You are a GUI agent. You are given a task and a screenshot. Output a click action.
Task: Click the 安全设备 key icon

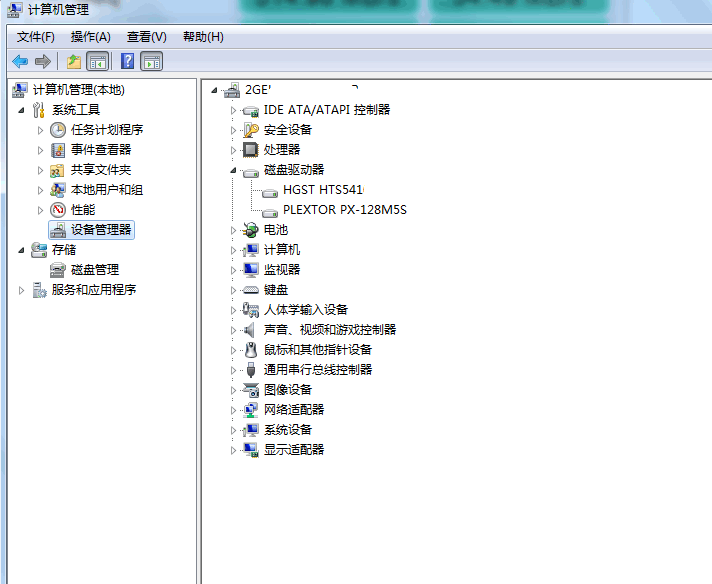(x=251, y=130)
